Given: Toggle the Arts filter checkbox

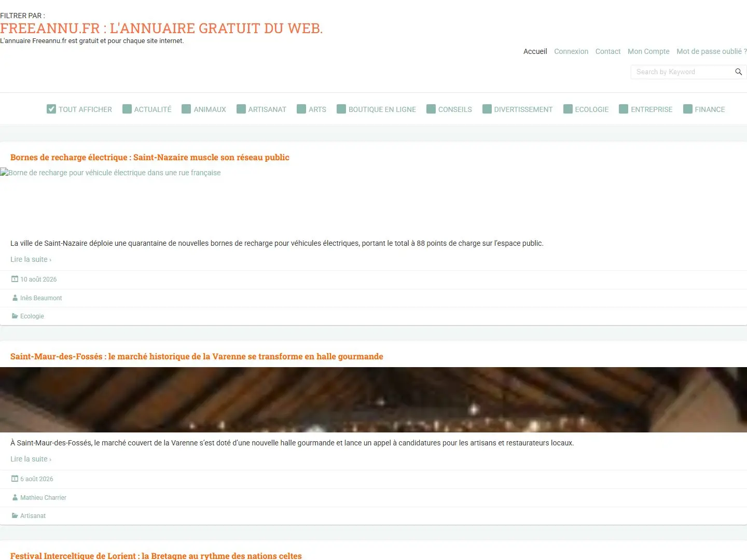Looking at the screenshot, I should click(x=301, y=109).
